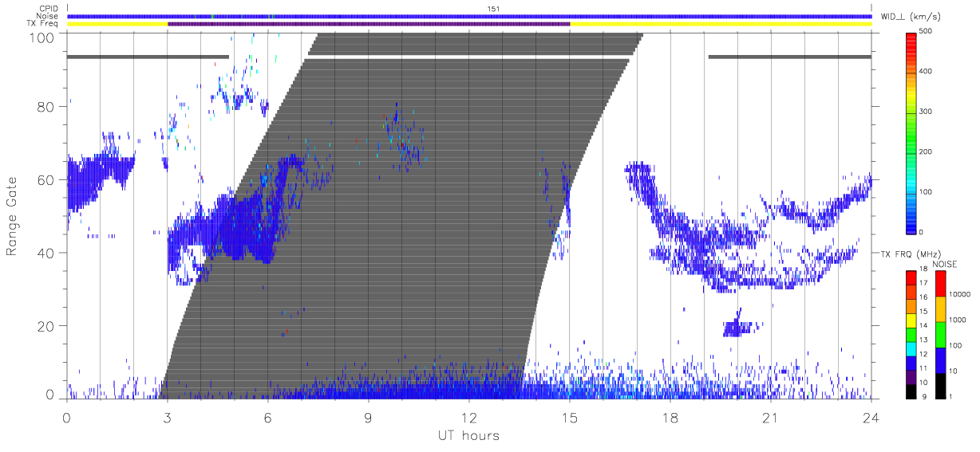The width and height of the screenshot is (980, 452).
Task: Click the 14 MHz tick label
Action: [x=923, y=325]
